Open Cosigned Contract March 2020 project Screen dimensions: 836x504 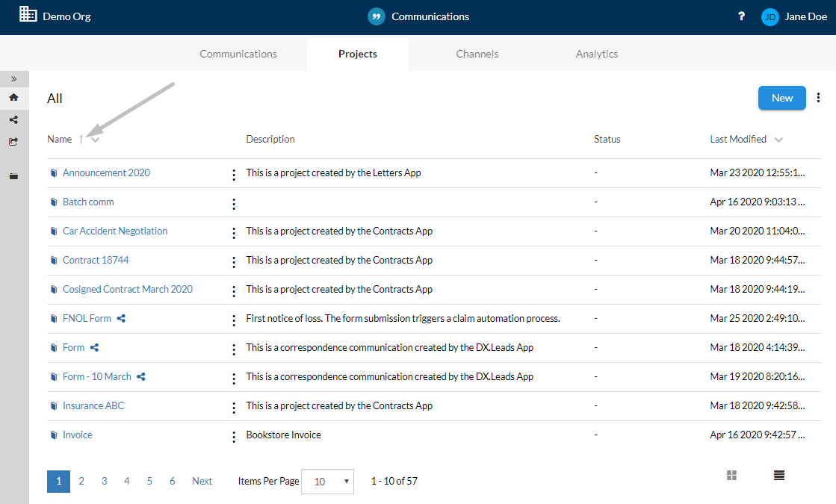point(128,289)
